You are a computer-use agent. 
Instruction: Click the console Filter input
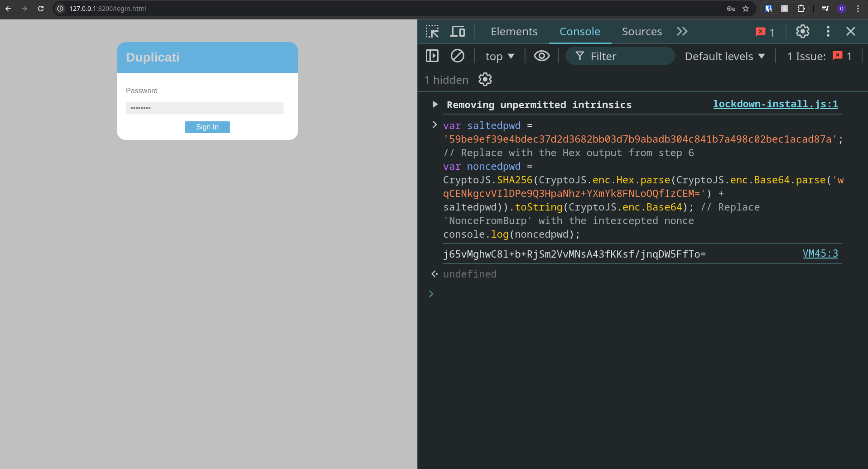[620, 56]
